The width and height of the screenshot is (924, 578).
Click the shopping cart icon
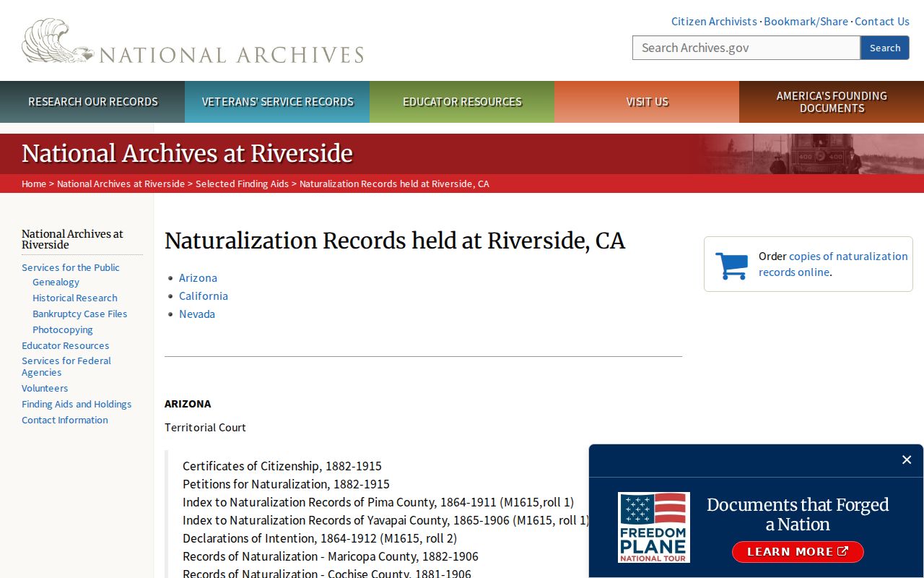731,265
